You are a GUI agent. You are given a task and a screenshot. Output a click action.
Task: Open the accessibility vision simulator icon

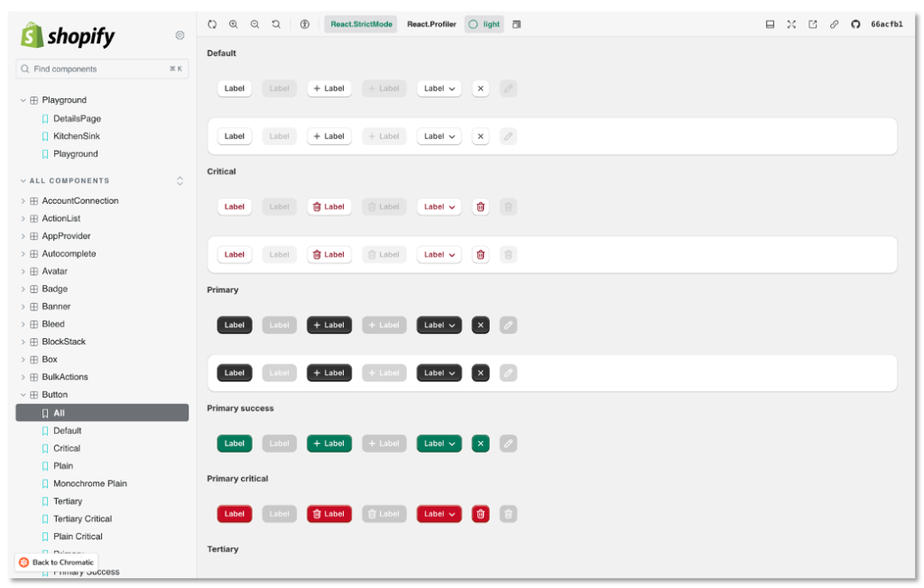(304, 24)
